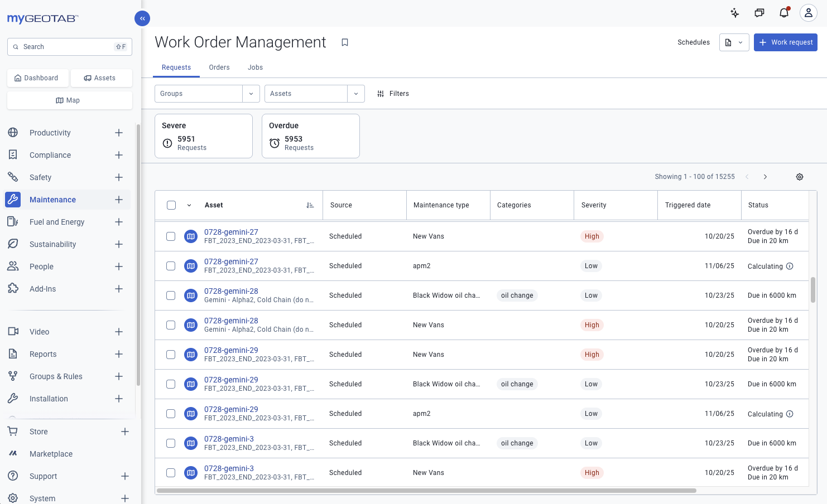
Task: Open the Maintenance section in the sidebar
Action: (x=52, y=199)
